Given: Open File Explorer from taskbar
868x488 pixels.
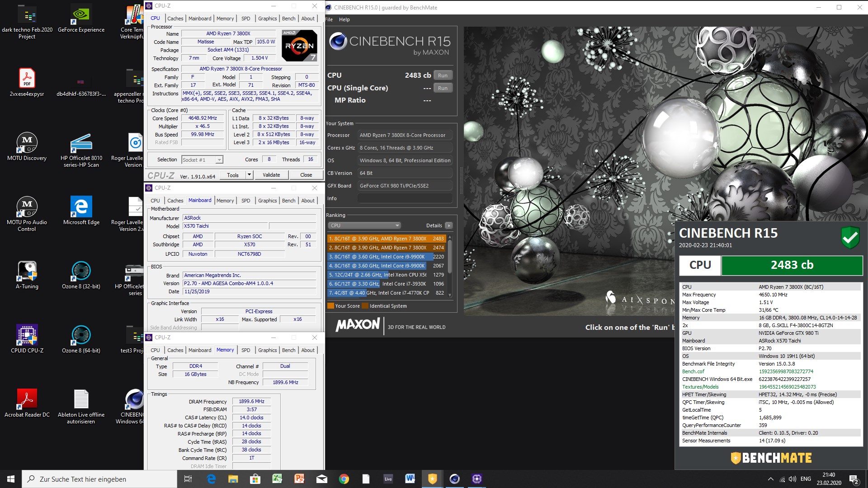Looking at the screenshot, I should (x=233, y=479).
